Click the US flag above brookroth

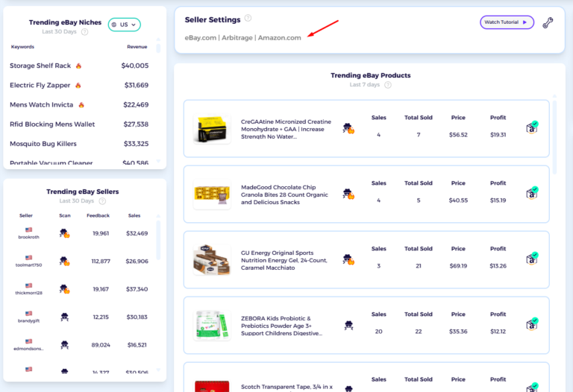pyautogui.click(x=28, y=230)
